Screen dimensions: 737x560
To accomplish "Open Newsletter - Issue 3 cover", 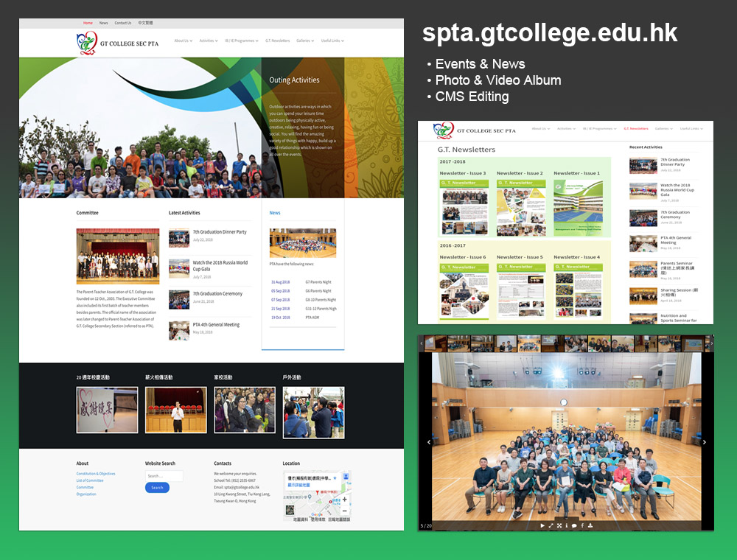I will point(464,207).
